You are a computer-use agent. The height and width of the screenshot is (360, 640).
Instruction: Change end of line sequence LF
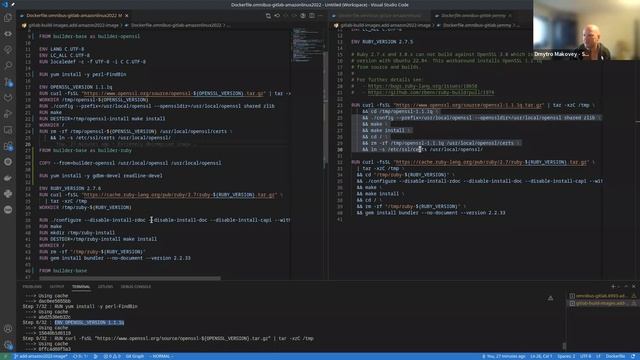598,356
